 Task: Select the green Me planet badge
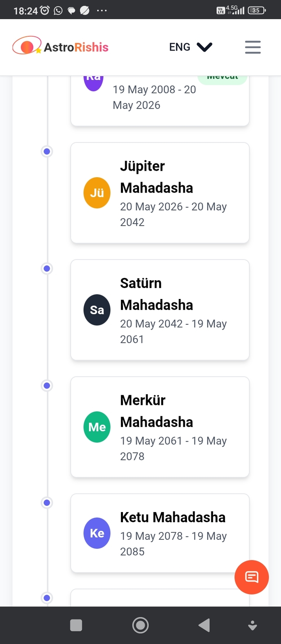(x=97, y=427)
